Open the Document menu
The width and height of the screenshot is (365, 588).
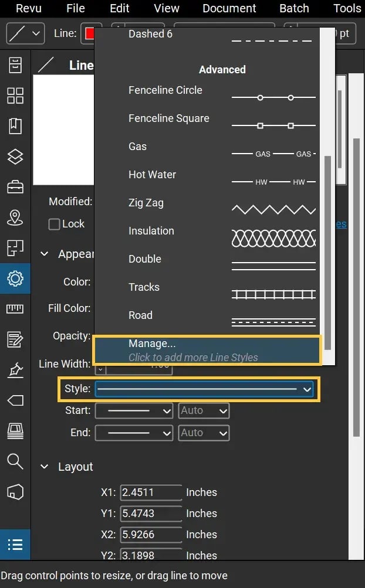[x=229, y=8]
